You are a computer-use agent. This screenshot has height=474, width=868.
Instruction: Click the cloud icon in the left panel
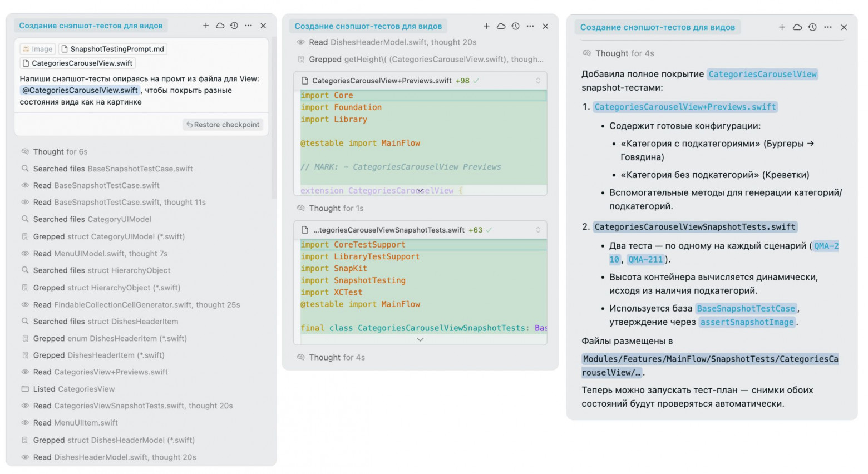coord(220,26)
